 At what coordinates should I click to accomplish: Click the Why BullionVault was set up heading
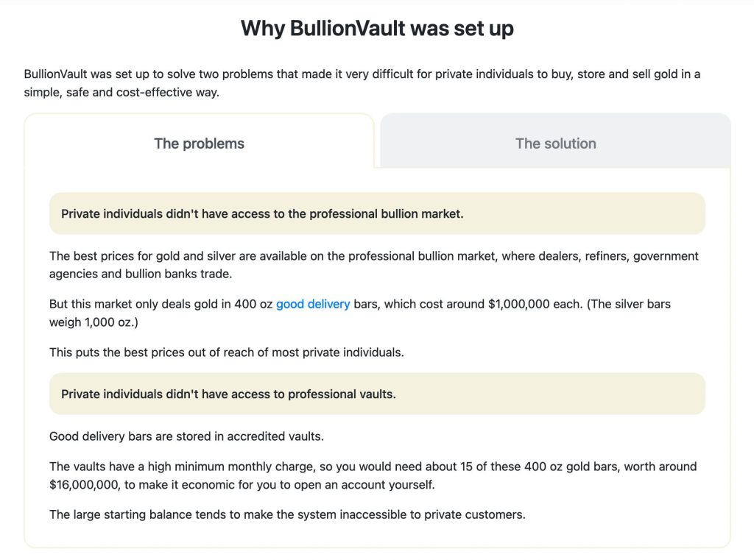377,29
